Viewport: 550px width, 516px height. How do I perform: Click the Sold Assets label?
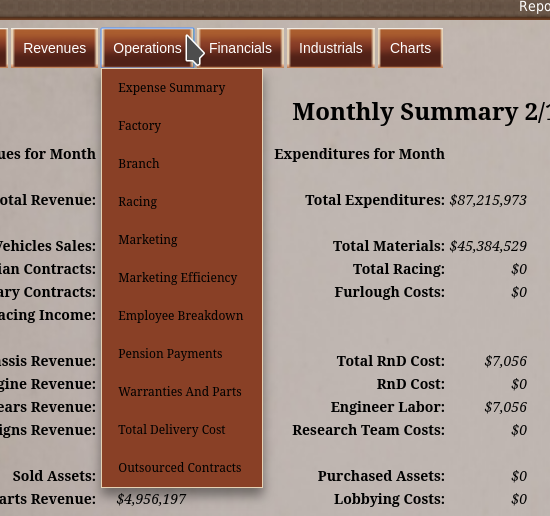coord(54,476)
